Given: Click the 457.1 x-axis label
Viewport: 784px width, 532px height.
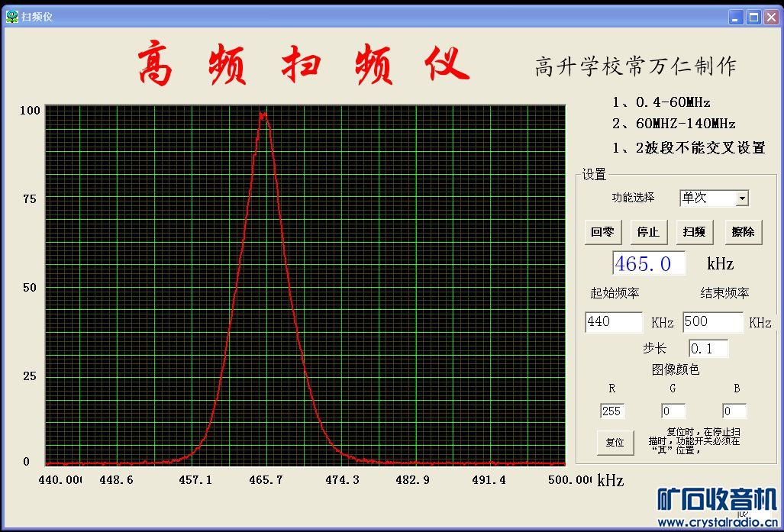Looking at the screenshot, I should pos(195,480).
